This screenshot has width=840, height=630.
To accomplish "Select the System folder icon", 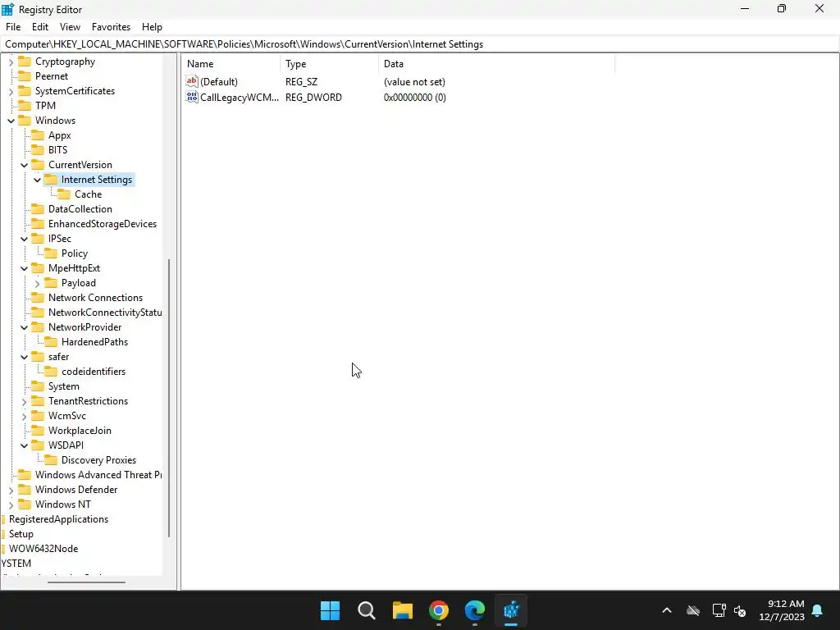I will pos(38,386).
